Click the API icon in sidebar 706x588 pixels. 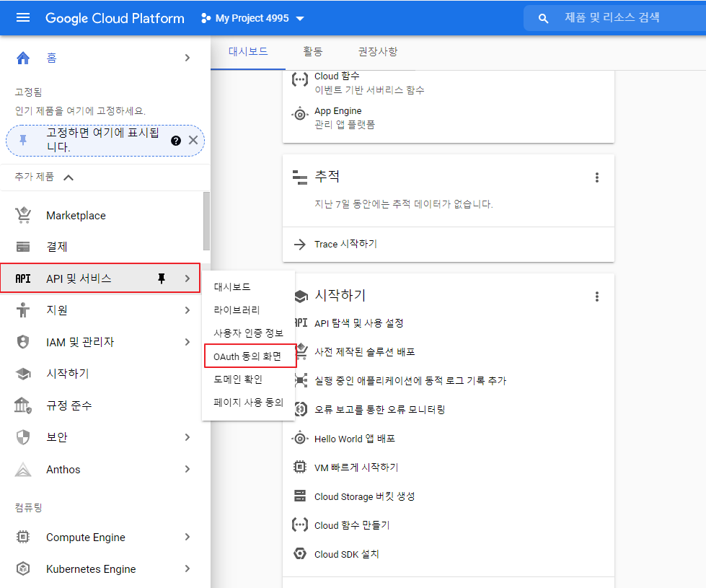click(x=23, y=278)
